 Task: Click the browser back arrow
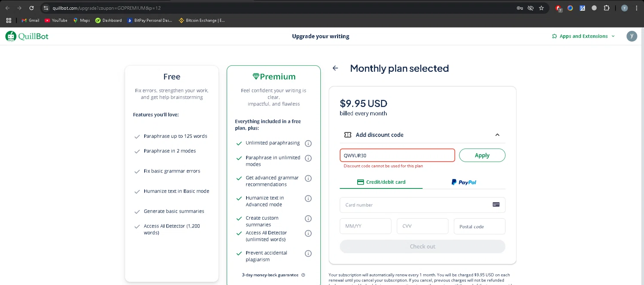pyautogui.click(x=7, y=8)
